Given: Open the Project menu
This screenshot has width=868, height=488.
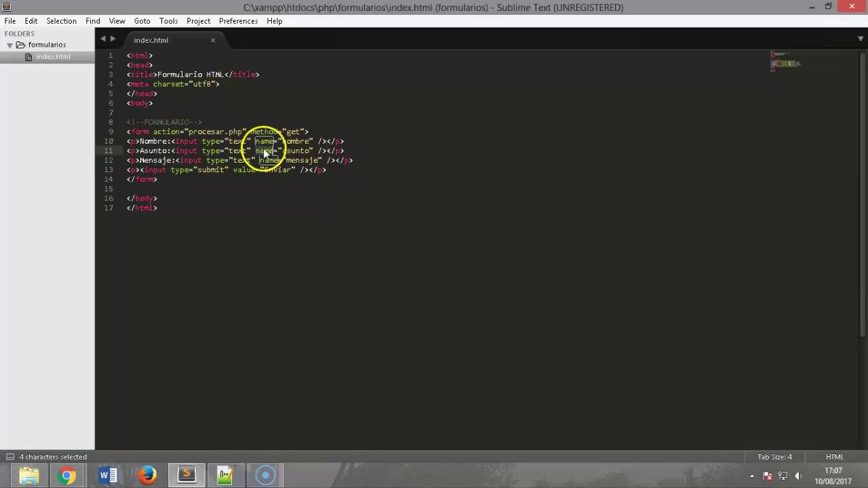Looking at the screenshot, I should 199,21.
